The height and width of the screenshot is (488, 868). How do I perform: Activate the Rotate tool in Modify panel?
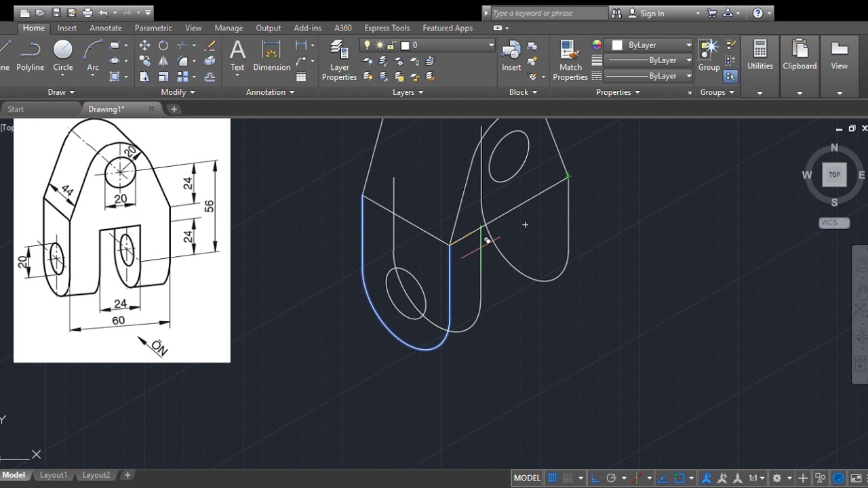click(163, 45)
